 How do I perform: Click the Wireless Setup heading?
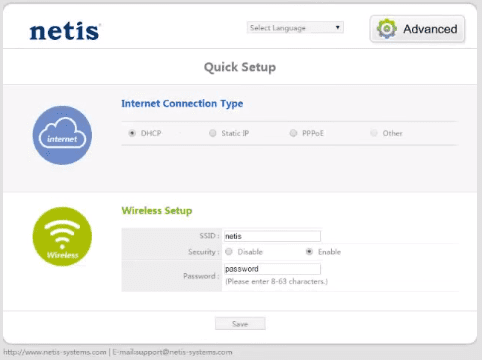click(x=157, y=211)
